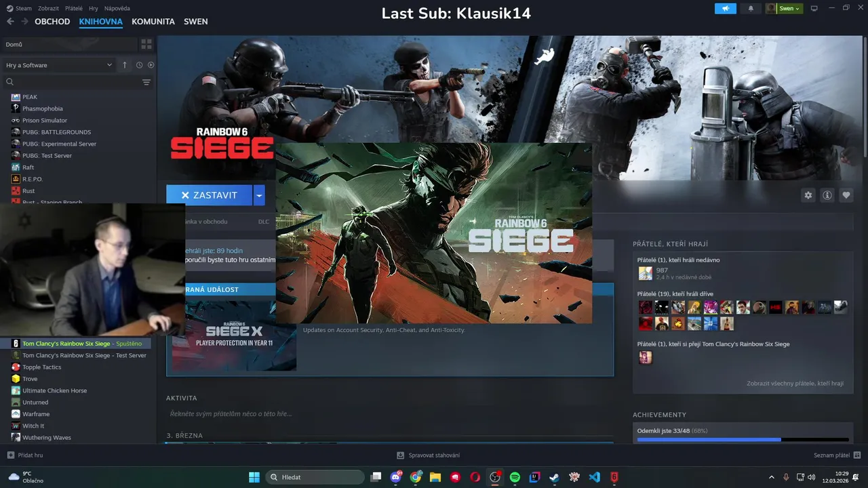Go back with the left arrow
Screen dimensions: 868x488
(10, 22)
